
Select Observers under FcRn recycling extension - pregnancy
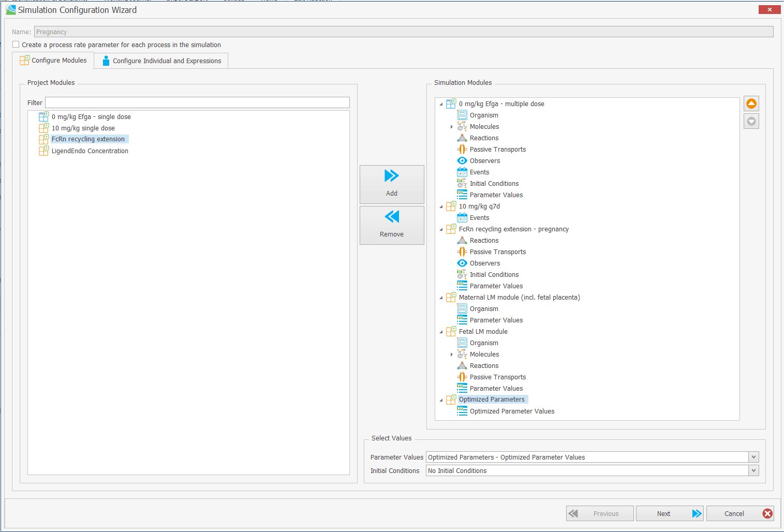pyautogui.click(x=485, y=263)
